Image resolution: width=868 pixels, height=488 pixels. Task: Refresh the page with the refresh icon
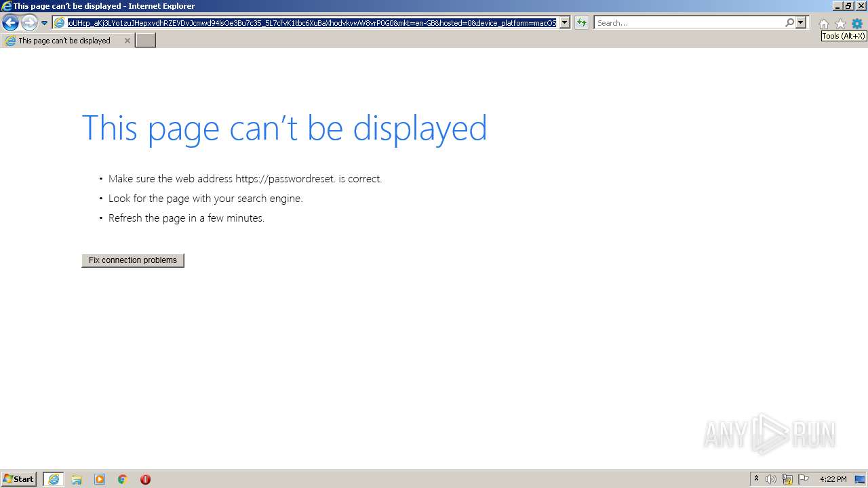pyautogui.click(x=581, y=23)
